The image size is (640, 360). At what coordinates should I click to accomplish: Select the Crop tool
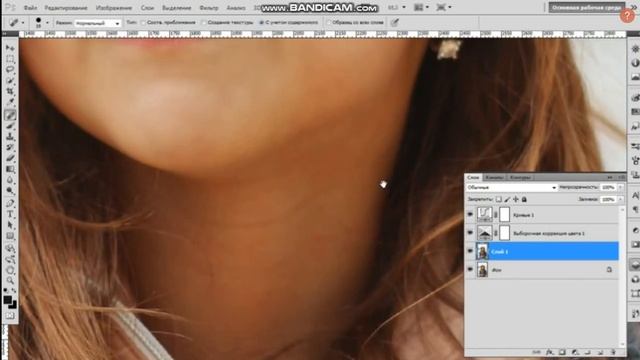(x=10, y=91)
